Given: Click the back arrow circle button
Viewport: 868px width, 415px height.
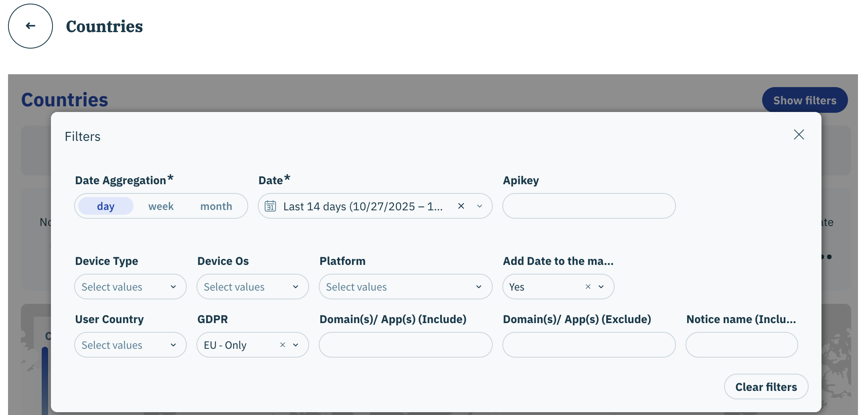Looking at the screenshot, I should click(x=30, y=26).
